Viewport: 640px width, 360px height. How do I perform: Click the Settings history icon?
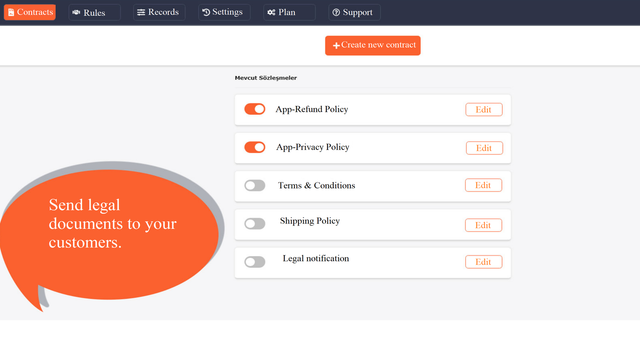pyautogui.click(x=206, y=12)
